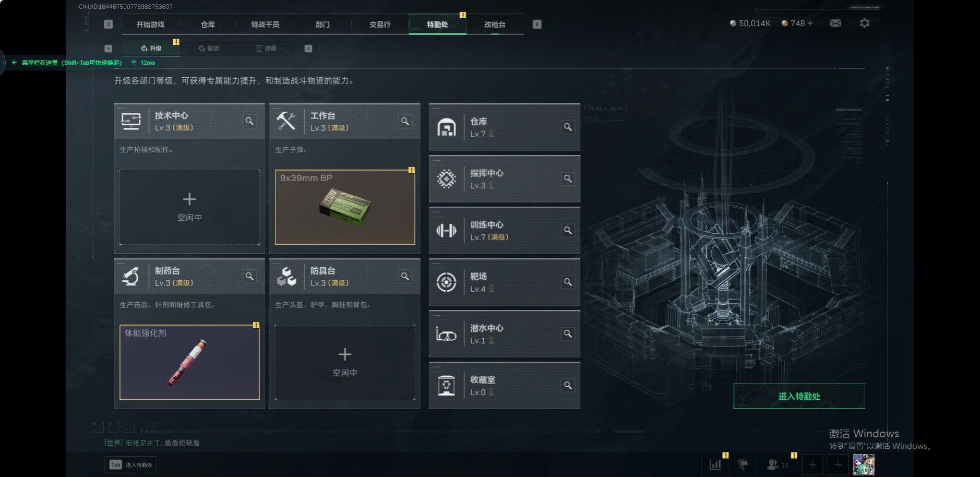Add production in 技术中心 empty 空闲中 slot
Image resolution: width=980 pixels, height=477 pixels.
tap(189, 207)
